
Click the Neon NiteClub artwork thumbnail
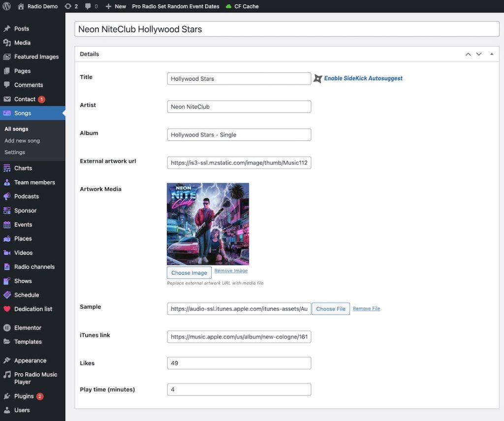coord(208,224)
